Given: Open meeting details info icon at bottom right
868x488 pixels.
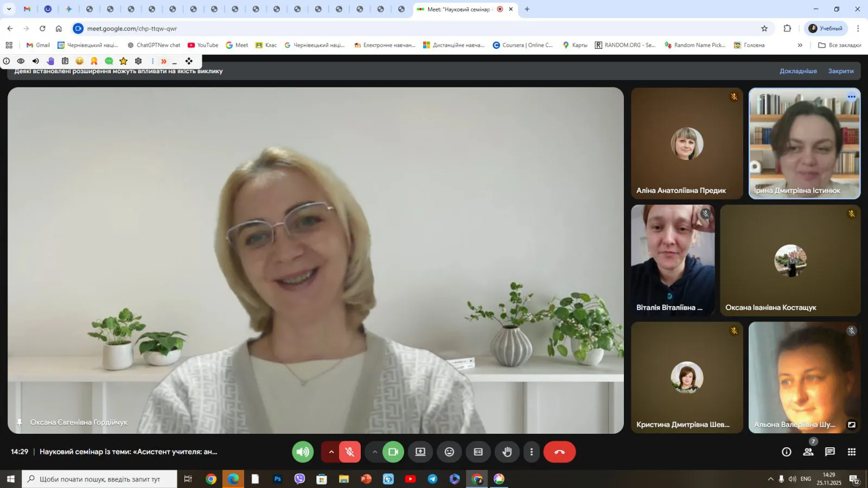Looking at the screenshot, I should [x=787, y=452].
